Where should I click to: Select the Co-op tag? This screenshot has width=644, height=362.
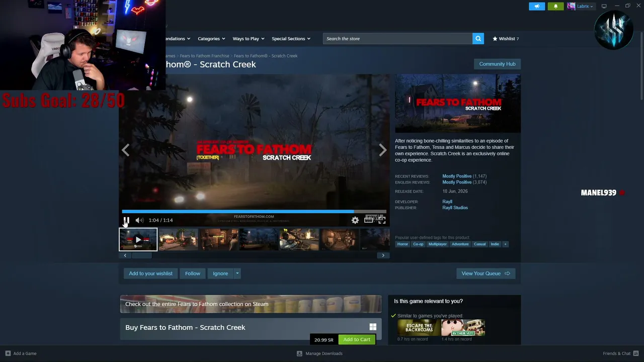[418, 244]
